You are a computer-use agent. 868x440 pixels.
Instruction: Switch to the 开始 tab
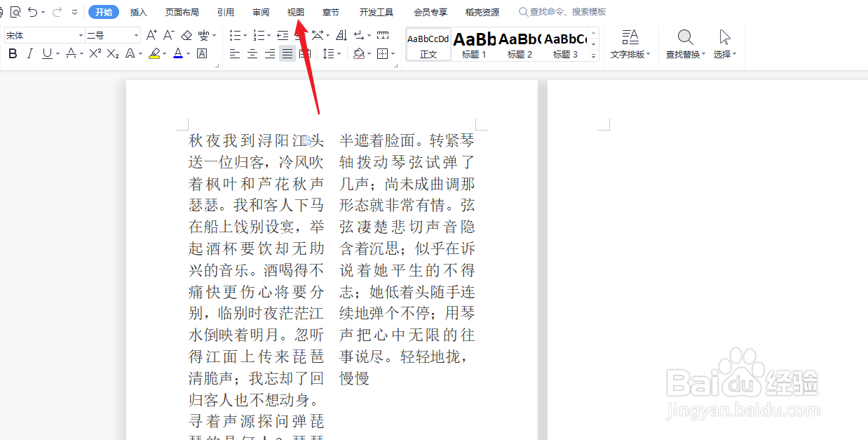[104, 12]
